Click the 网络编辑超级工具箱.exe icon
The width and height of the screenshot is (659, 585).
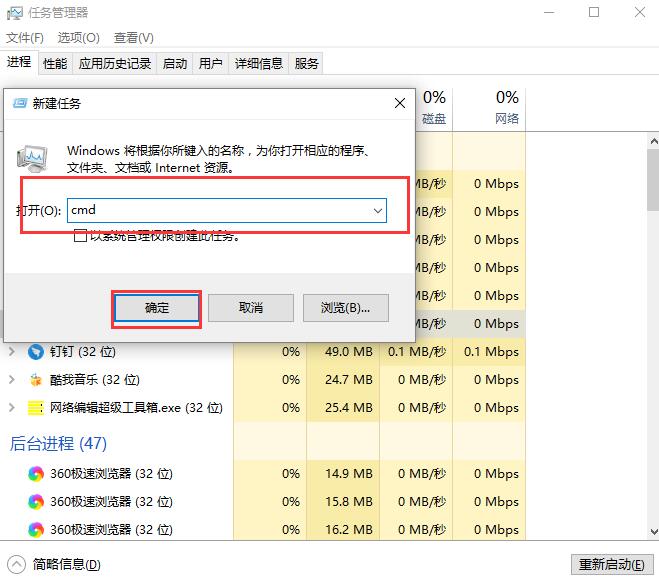click(36, 408)
